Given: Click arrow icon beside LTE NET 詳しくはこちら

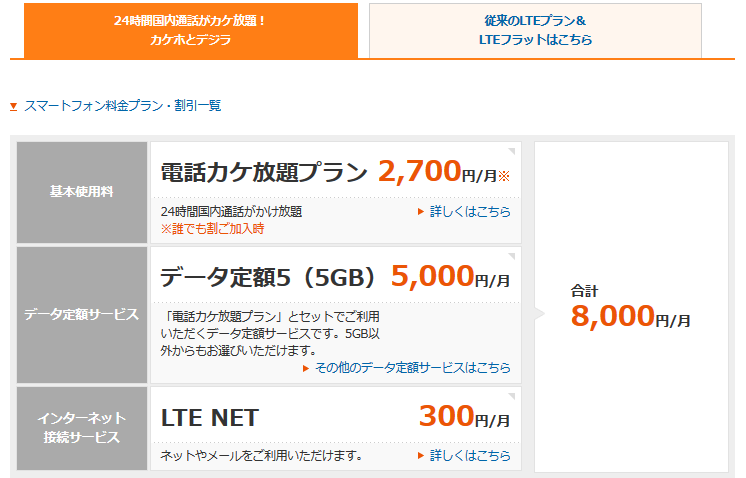Looking at the screenshot, I should click(421, 456).
